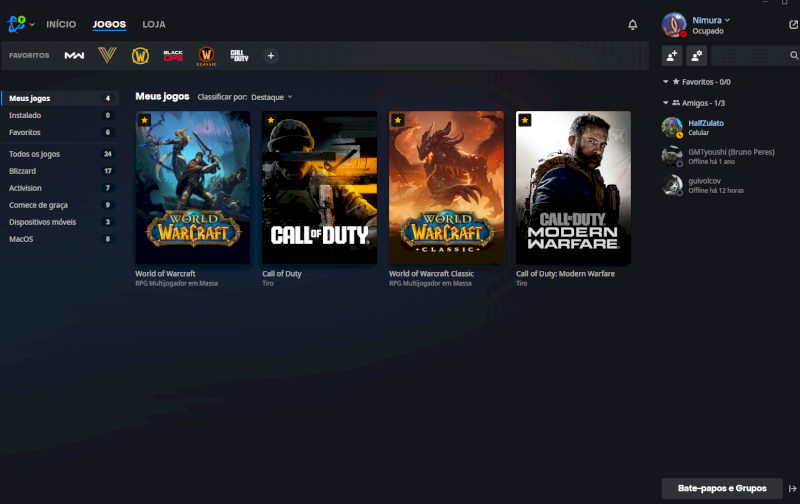Open Dispositivos móveis category
This screenshot has width=800, height=504.
tap(60, 222)
